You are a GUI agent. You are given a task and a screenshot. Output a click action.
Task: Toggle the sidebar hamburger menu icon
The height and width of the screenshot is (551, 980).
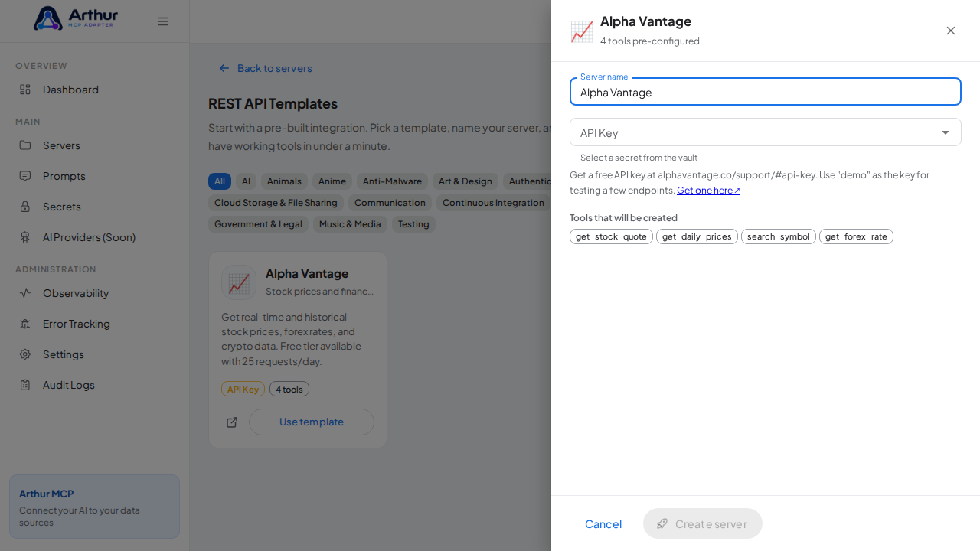pos(163,21)
